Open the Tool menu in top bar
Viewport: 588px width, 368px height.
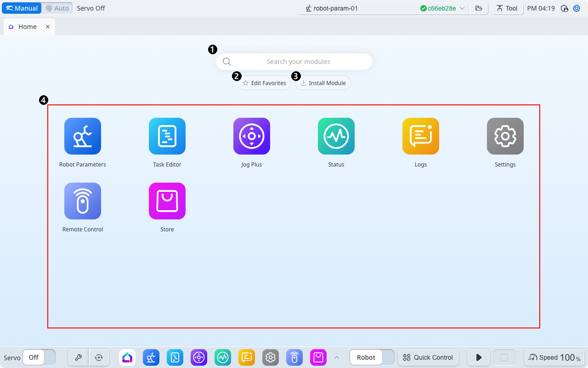(507, 8)
